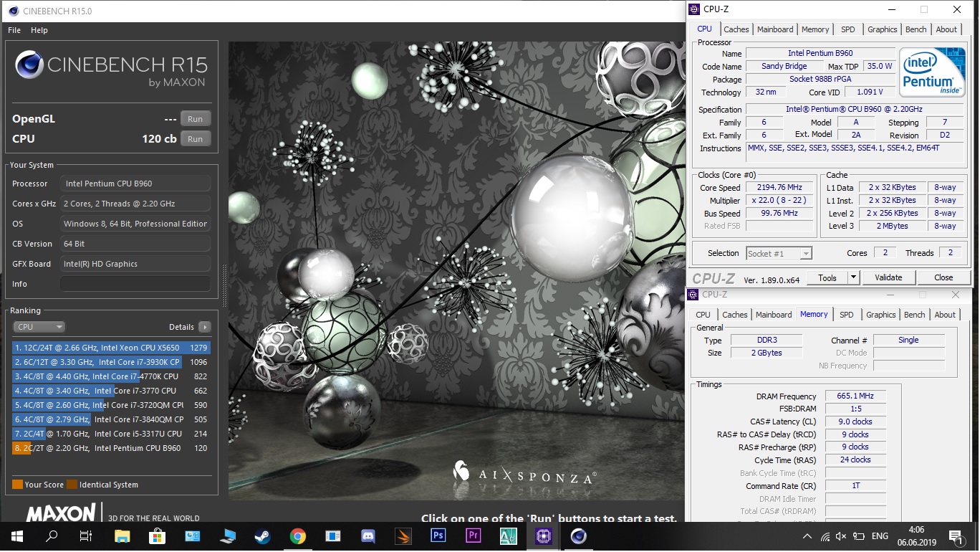Open the taskbar search icon
The image size is (980, 552).
point(52,536)
